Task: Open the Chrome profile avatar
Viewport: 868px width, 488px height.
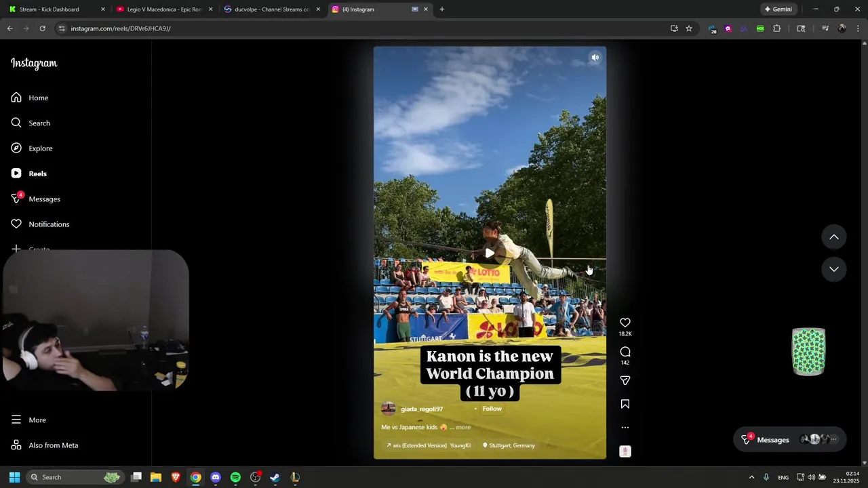Action: 842,28
